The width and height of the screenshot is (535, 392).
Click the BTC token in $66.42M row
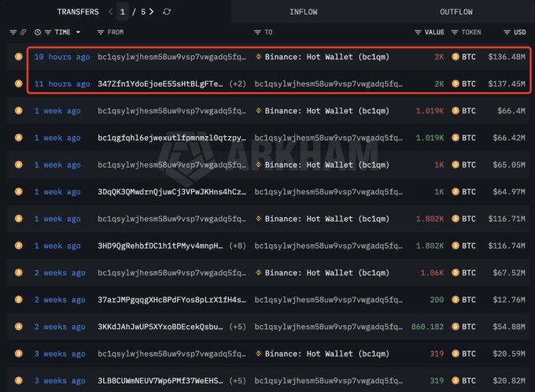coord(463,138)
